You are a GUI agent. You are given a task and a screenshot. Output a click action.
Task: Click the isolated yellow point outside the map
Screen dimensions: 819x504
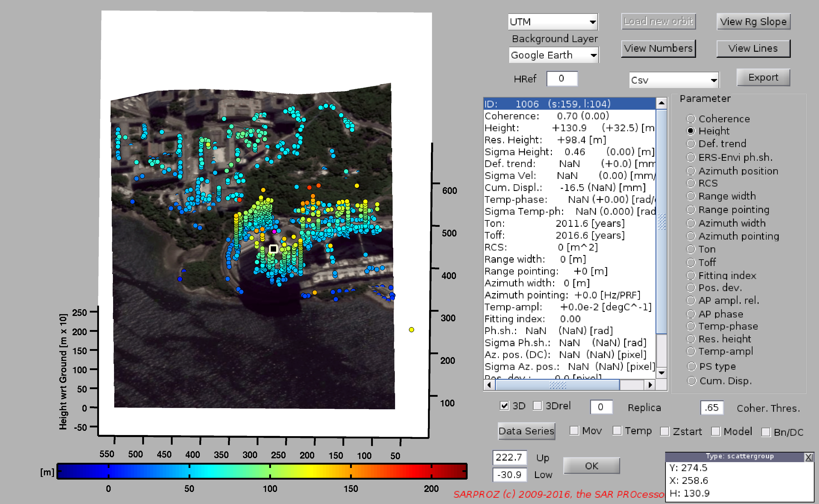tap(411, 330)
